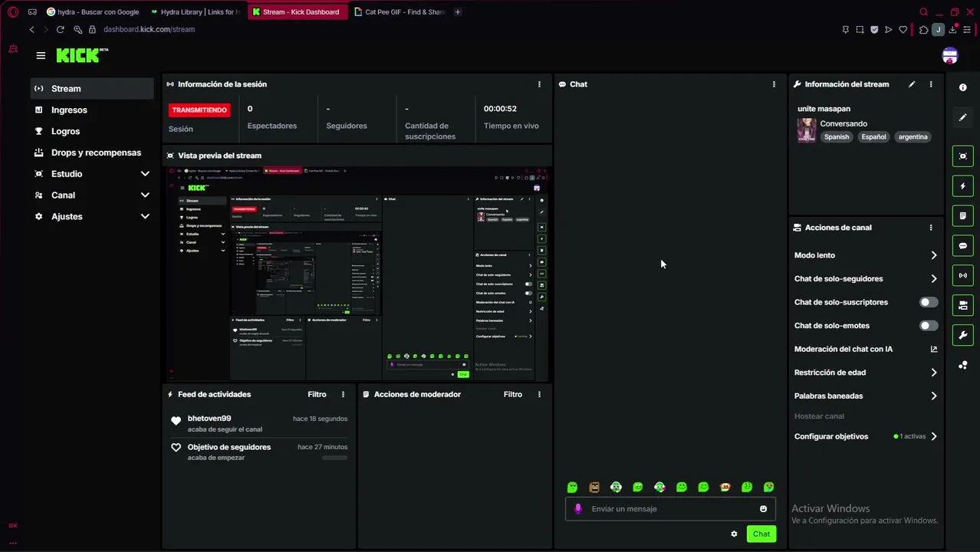Click the info icon atop the right sidebar
The image size is (980, 552).
[963, 87]
